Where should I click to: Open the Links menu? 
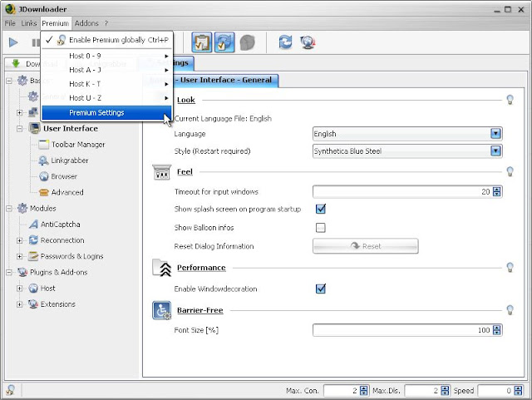click(29, 23)
